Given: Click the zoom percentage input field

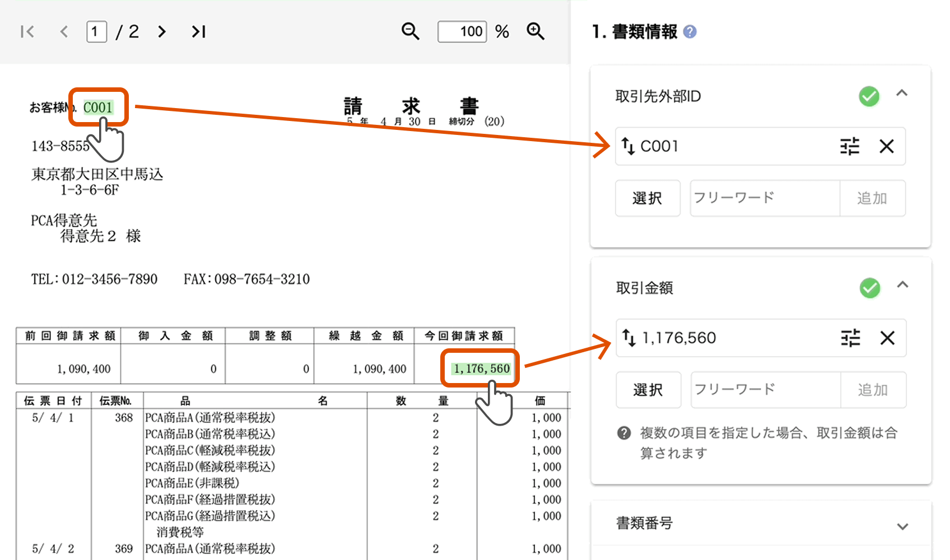Looking at the screenshot, I should pos(462,32).
